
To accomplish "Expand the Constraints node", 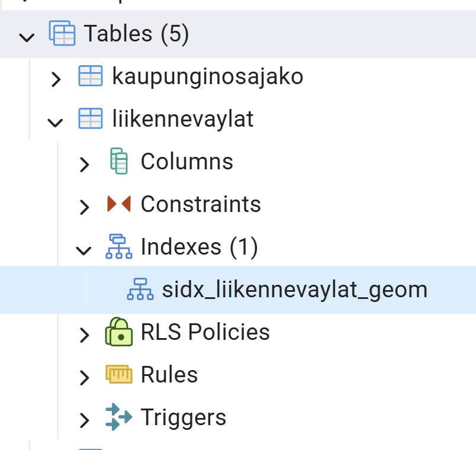I will click(x=84, y=207).
